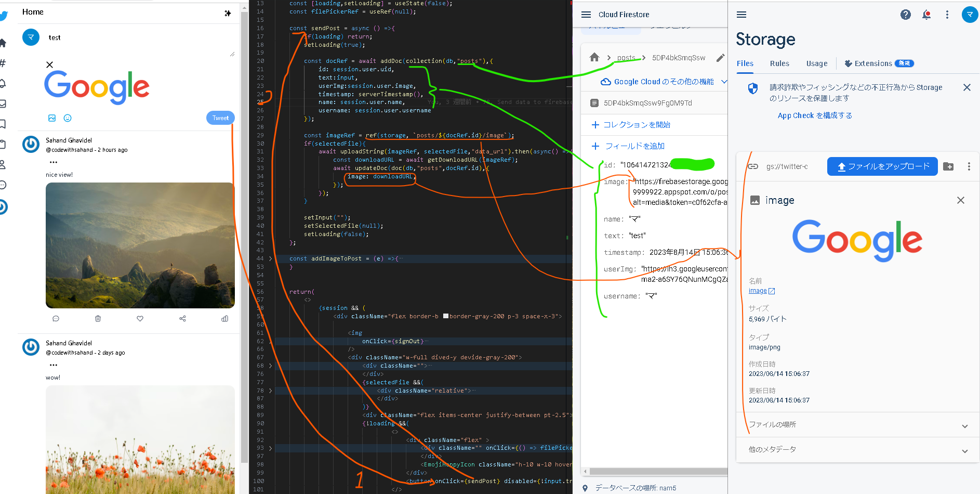Click the Twitter sidebar hashtag explore icon
The width and height of the screenshot is (980, 494).
click(x=3, y=63)
